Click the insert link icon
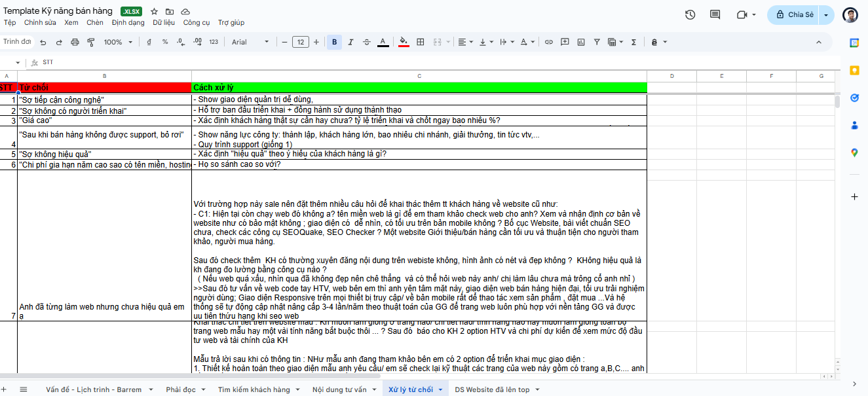Image resolution: width=868 pixels, height=396 pixels. click(549, 42)
